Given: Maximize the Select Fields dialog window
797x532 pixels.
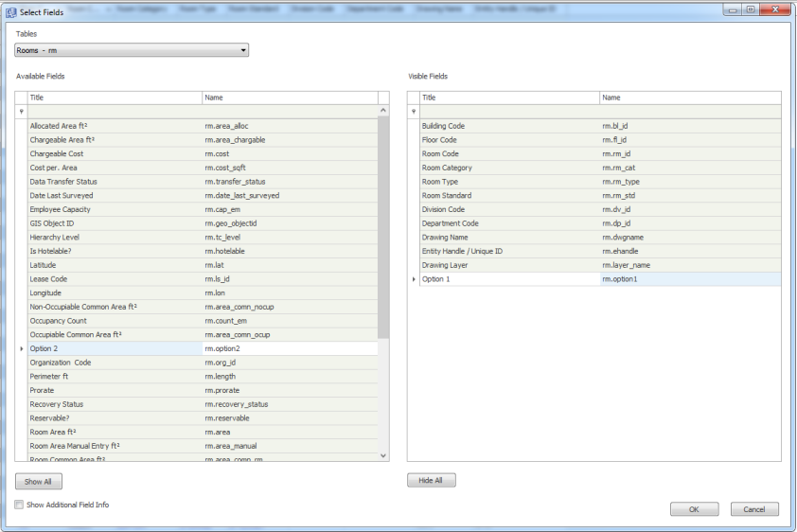Looking at the screenshot, I should (x=750, y=9).
